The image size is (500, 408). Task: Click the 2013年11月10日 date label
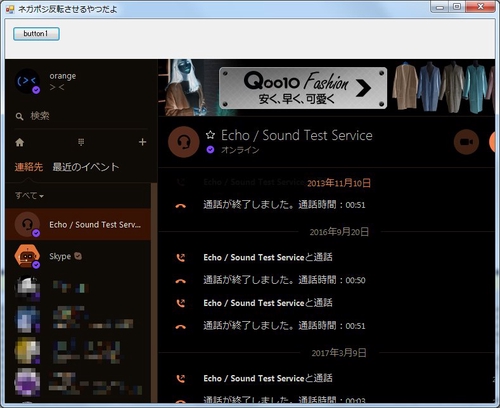tap(339, 183)
